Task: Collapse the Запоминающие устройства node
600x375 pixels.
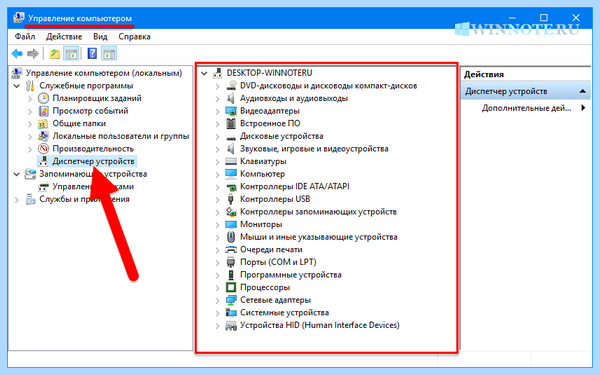Action: pyautogui.click(x=17, y=174)
